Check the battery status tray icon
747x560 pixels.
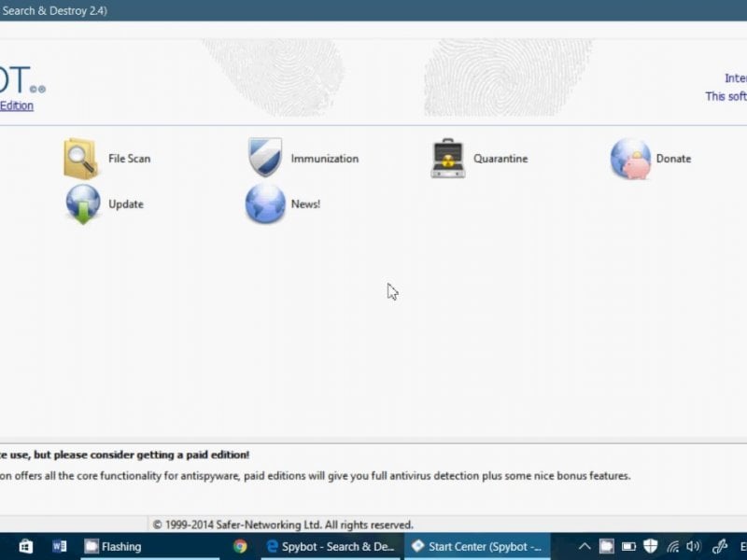(x=628, y=546)
